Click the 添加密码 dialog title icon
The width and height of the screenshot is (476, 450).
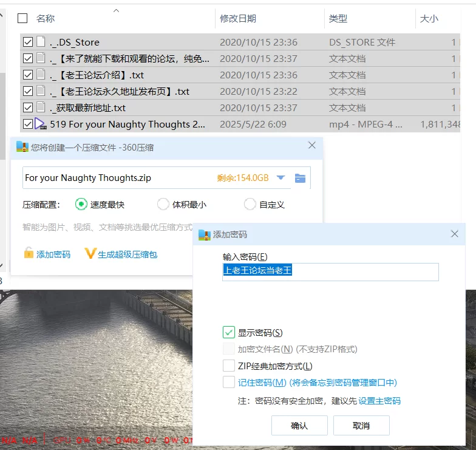pyautogui.click(x=205, y=234)
